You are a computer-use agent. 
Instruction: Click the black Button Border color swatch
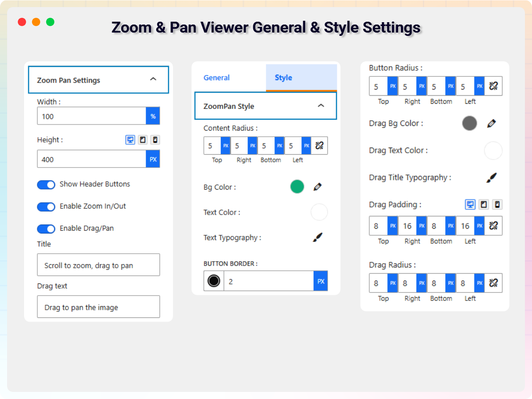pos(214,281)
